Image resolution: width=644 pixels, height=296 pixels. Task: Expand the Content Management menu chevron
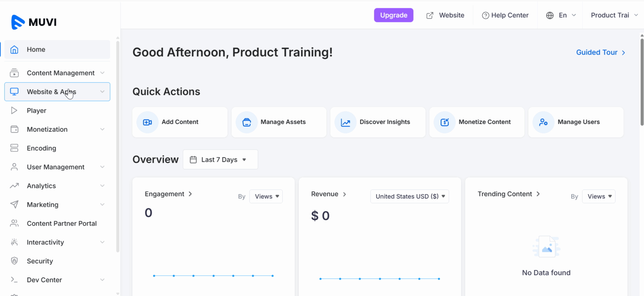pos(102,73)
